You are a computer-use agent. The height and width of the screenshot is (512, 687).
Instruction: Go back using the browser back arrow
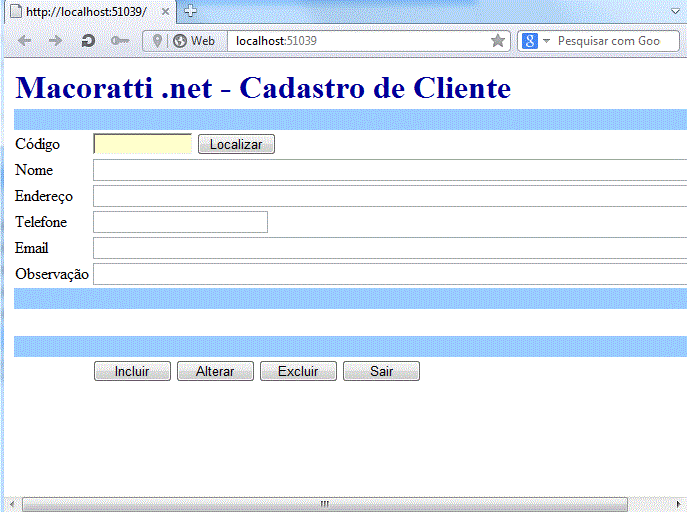tap(25, 41)
